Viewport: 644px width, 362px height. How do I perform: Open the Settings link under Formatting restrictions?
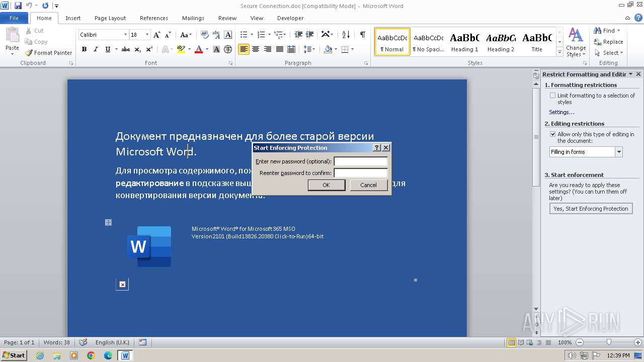[x=561, y=112]
